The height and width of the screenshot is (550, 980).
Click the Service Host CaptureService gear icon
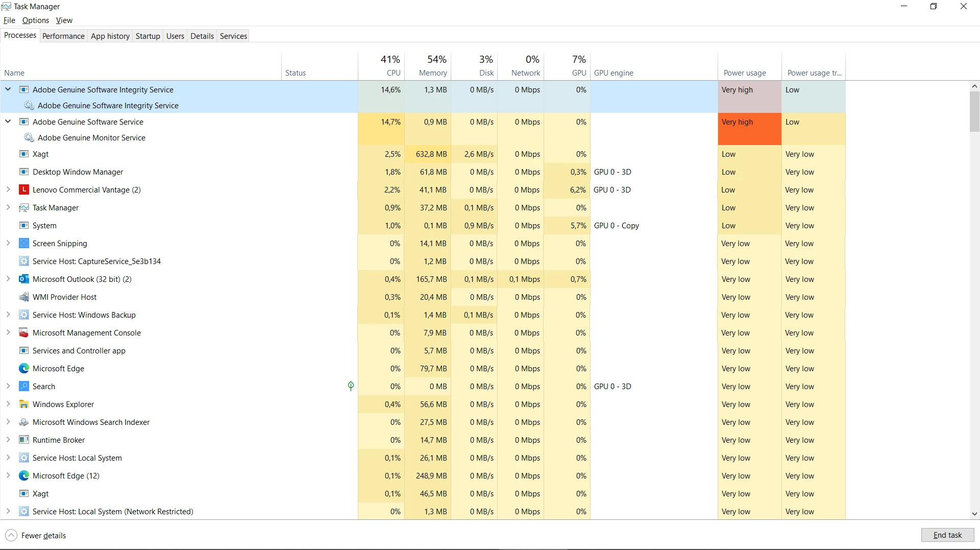pos(23,261)
